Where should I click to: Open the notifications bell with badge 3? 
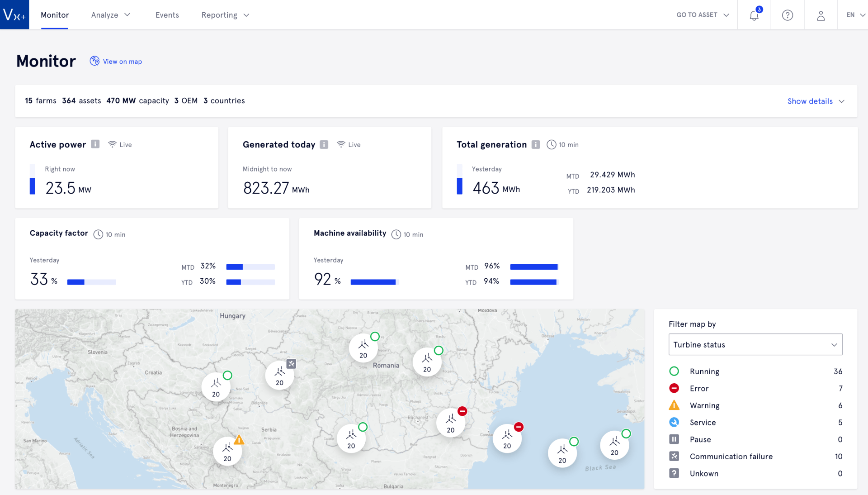pyautogui.click(x=754, y=15)
